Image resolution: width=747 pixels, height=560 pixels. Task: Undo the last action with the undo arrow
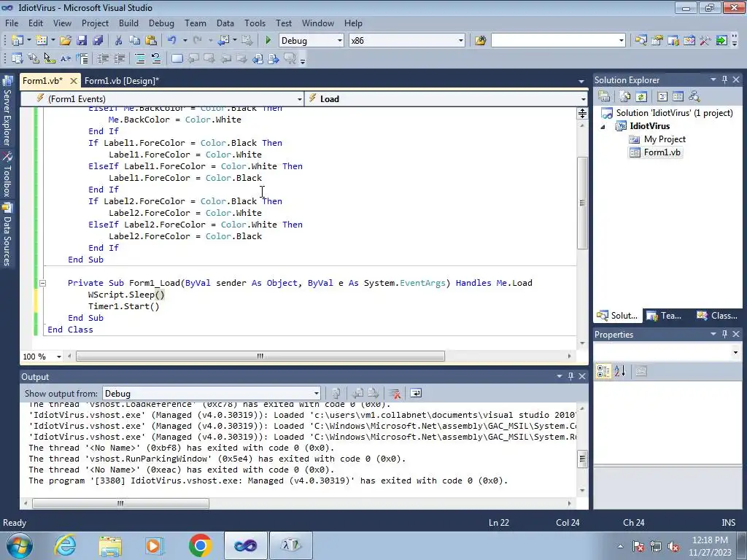pyautogui.click(x=172, y=41)
